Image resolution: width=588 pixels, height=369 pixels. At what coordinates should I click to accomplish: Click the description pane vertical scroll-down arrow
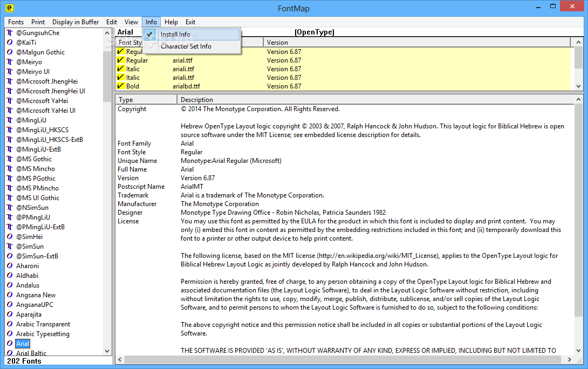click(x=579, y=351)
